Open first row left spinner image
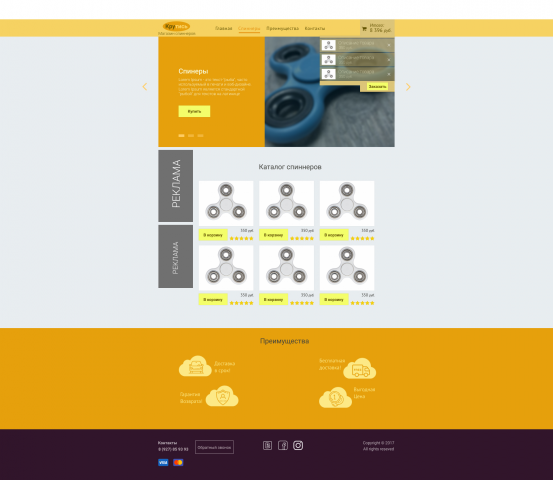 pos(226,203)
